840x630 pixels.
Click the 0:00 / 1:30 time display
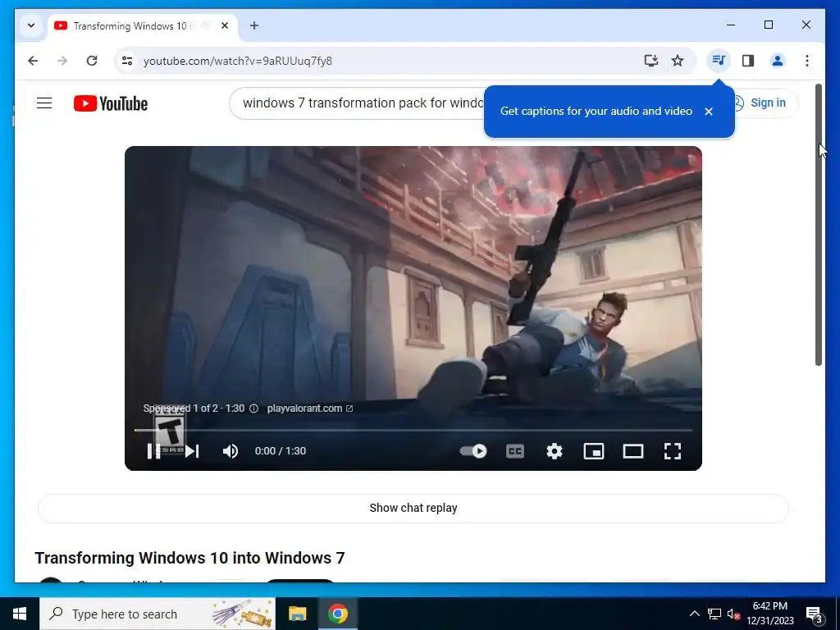[x=281, y=451]
